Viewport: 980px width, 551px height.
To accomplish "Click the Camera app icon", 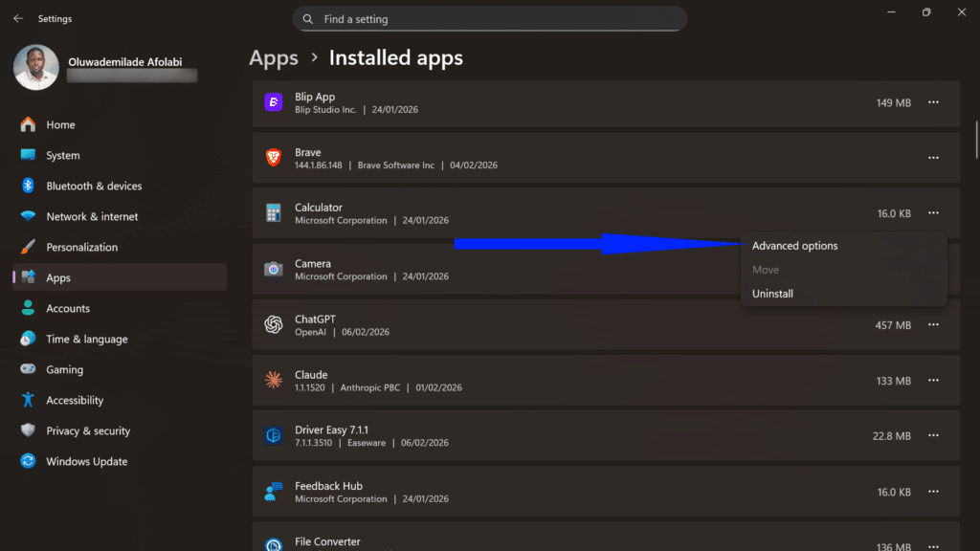I will (273, 269).
